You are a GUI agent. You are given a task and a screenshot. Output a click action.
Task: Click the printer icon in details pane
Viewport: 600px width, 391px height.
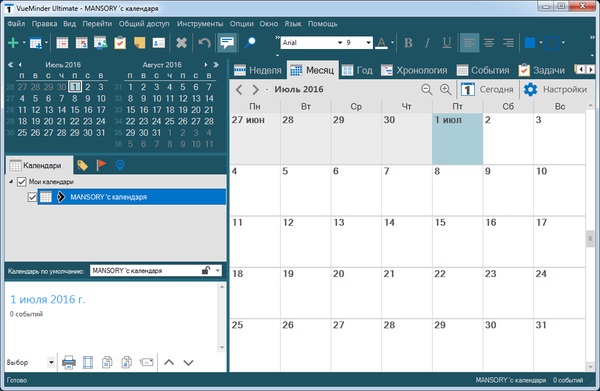[68, 362]
